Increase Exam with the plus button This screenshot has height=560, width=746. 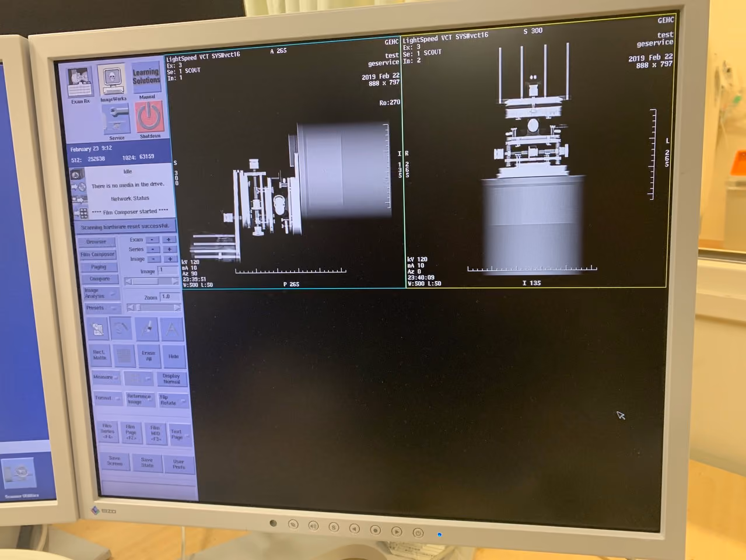169,240
